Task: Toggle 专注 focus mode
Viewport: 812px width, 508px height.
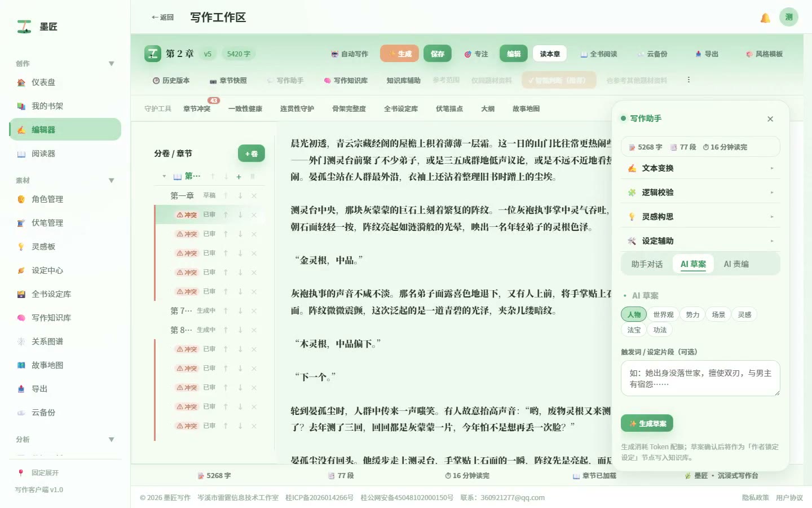Action: (476, 54)
